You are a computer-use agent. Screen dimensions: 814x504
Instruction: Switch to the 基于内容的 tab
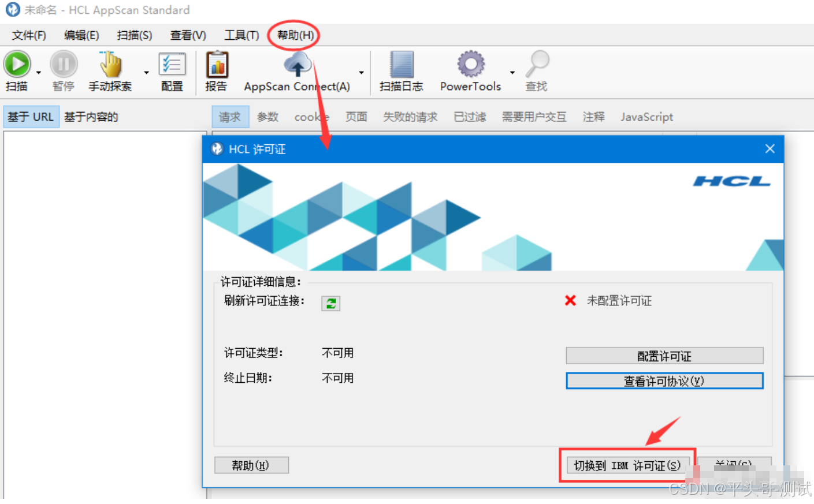(92, 117)
